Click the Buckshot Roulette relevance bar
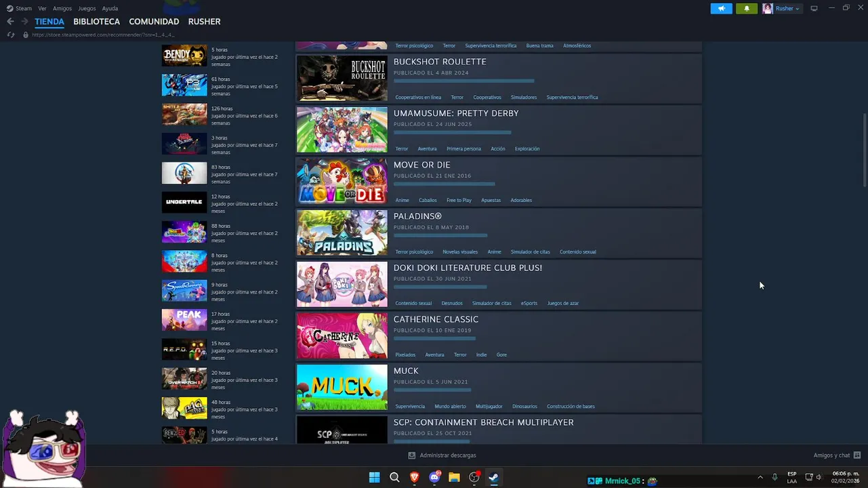868x488 pixels. coord(464,81)
